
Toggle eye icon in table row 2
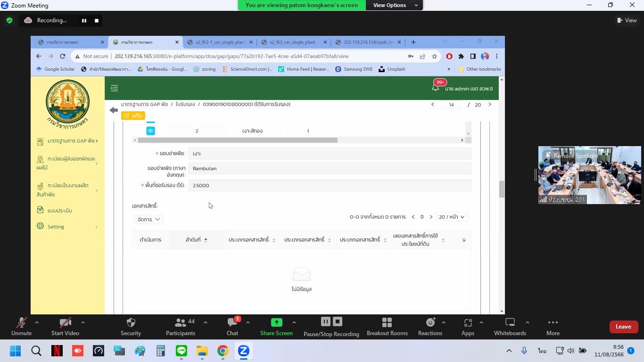point(150,131)
